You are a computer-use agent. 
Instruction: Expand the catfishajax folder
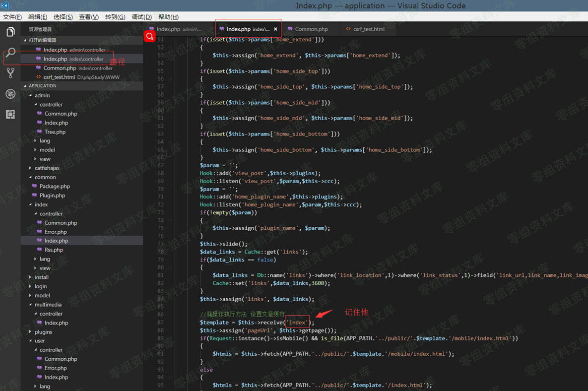(47, 168)
